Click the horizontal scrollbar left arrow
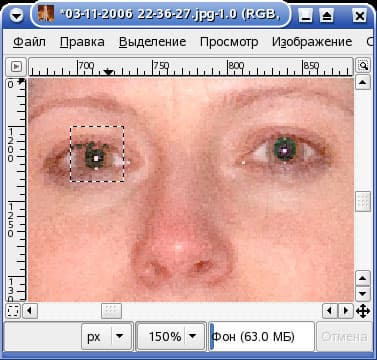 tap(30, 311)
